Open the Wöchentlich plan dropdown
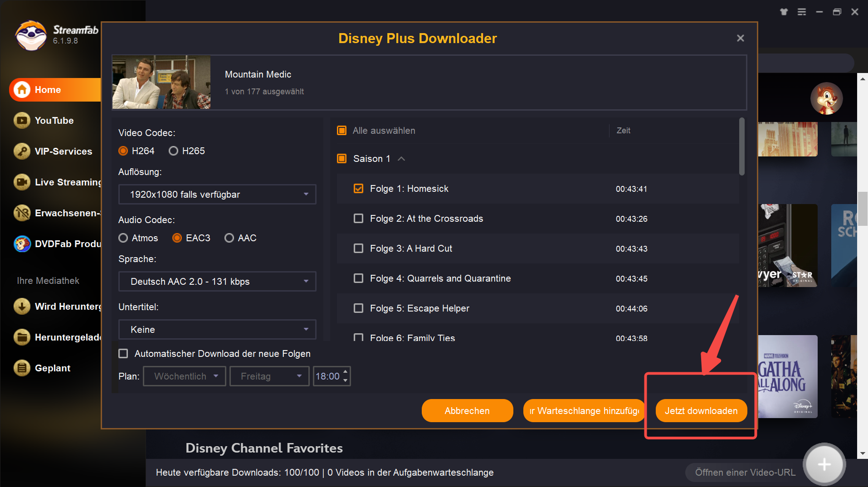 (x=185, y=376)
